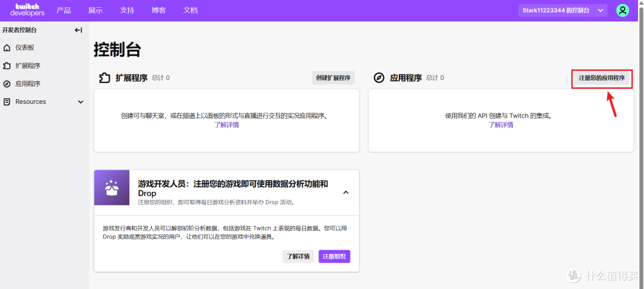This screenshot has width=644, height=289.
Task: Click the puzzle icon beside 扩展程序 heading
Action: [x=105, y=78]
